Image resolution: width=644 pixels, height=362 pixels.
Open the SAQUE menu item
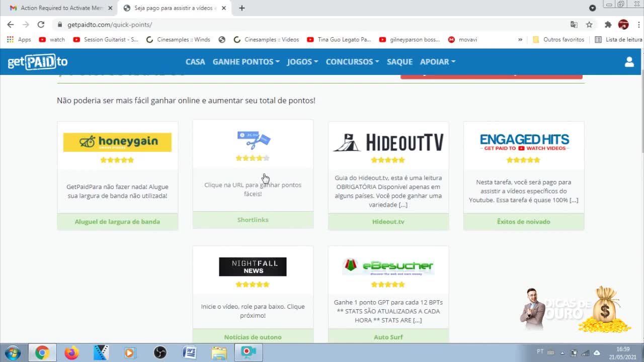point(399,62)
